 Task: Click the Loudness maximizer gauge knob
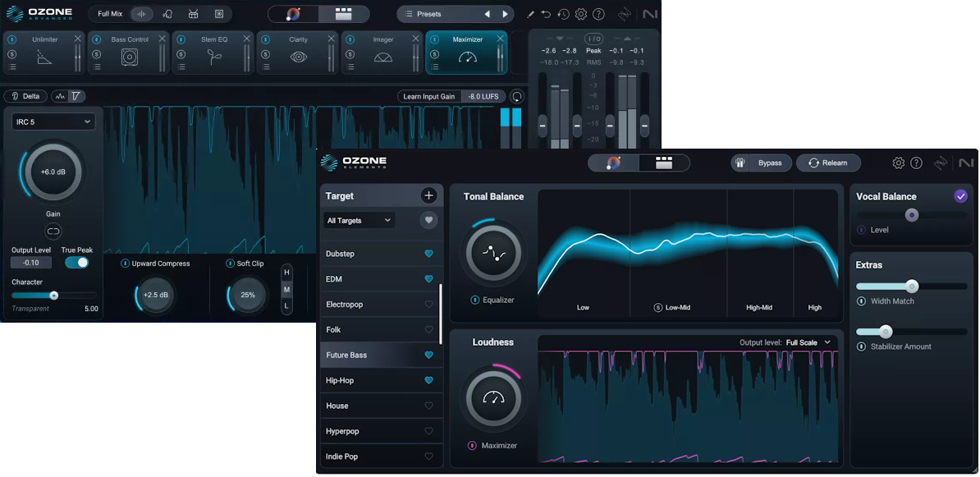pyautogui.click(x=494, y=398)
